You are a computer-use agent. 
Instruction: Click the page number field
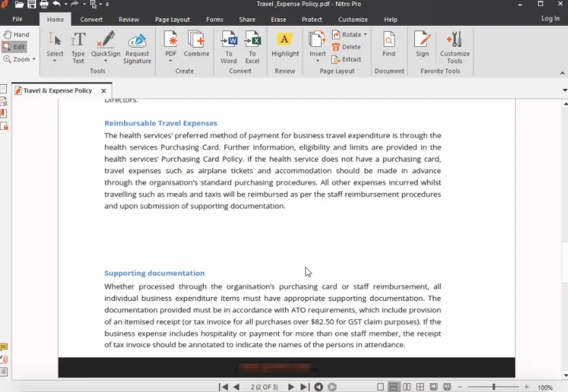click(x=264, y=387)
